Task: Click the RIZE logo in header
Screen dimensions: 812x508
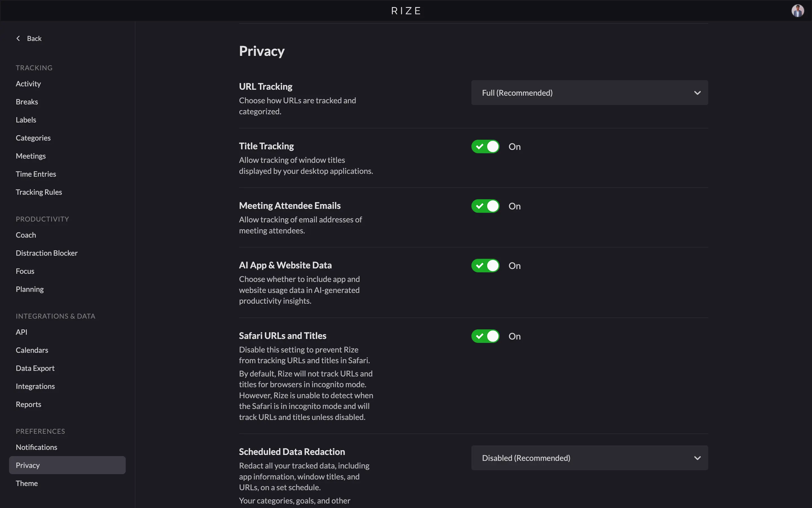Action: (406, 11)
